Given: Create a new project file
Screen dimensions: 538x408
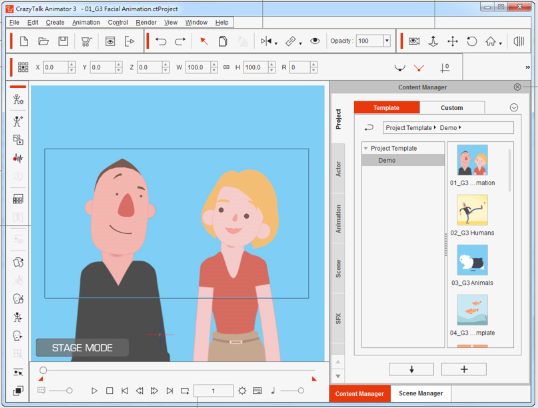Looking at the screenshot, I should pyautogui.click(x=24, y=42).
